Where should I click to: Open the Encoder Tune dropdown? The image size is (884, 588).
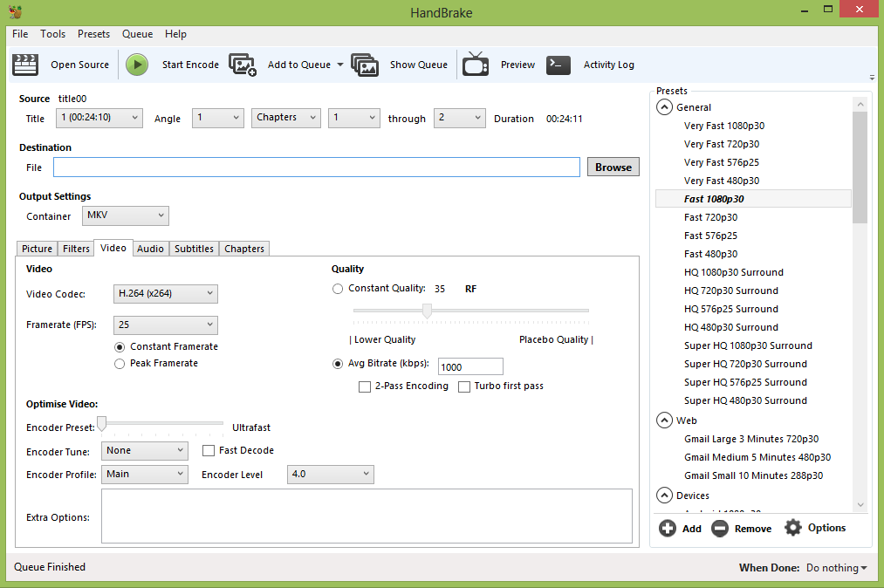(x=144, y=450)
